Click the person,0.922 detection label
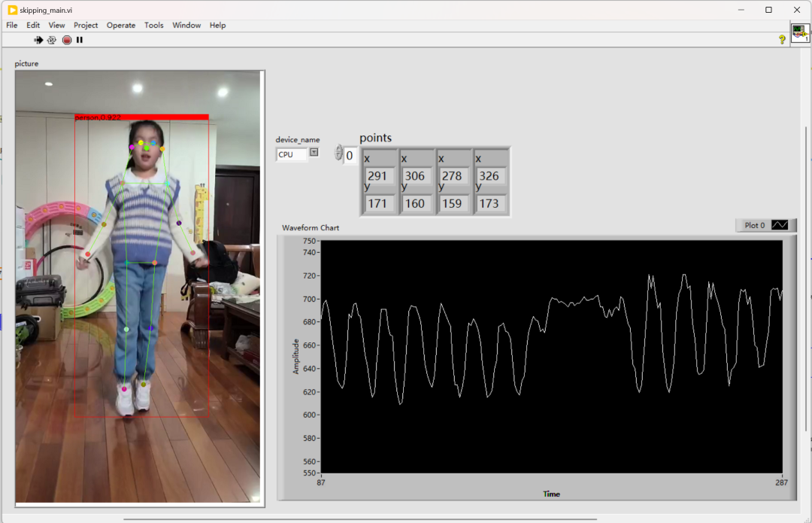Viewport: 812px width, 523px height. 98,117
